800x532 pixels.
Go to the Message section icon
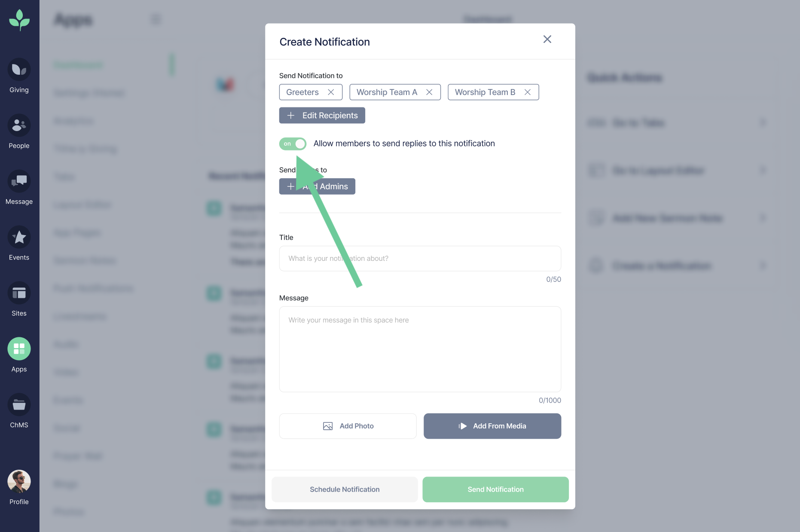pos(19,181)
